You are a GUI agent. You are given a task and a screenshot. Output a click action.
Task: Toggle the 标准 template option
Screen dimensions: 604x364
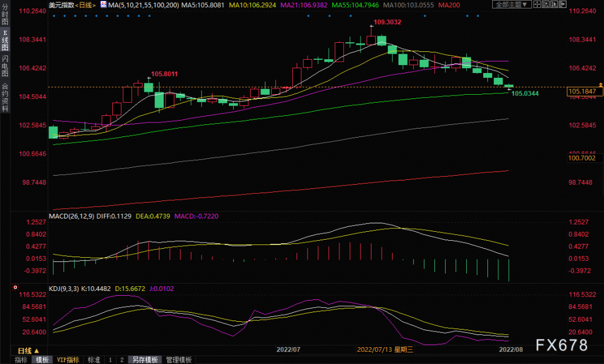[x=94, y=360]
